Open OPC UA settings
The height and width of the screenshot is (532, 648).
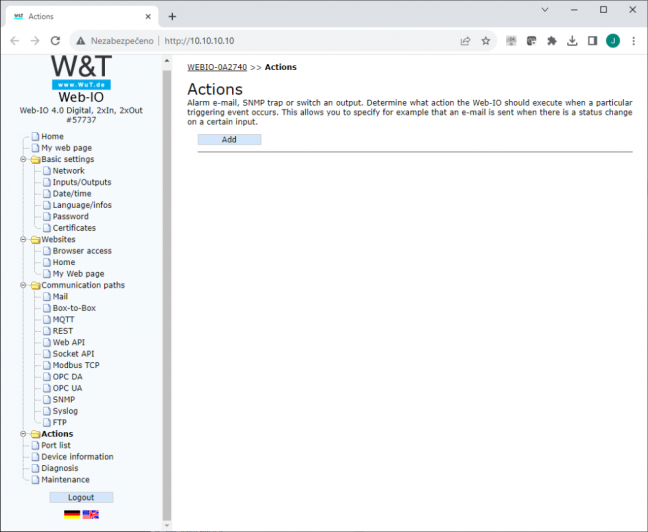pos(67,388)
